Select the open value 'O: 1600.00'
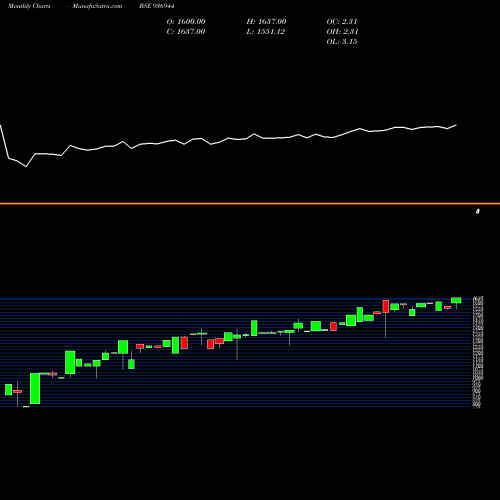 click(x=186, y=22)
